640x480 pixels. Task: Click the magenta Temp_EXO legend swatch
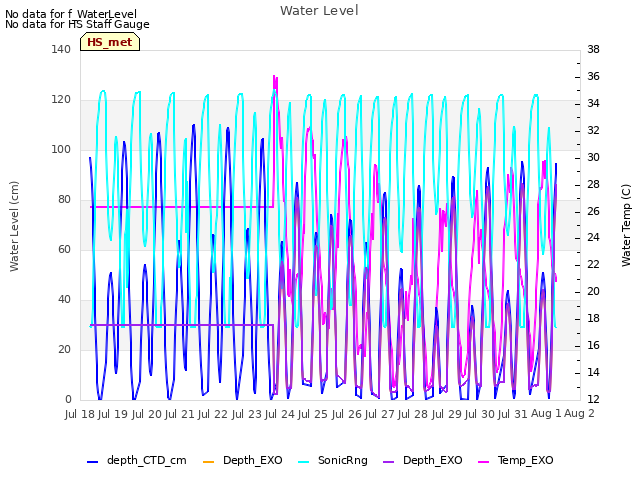click(x=483, y=462)
